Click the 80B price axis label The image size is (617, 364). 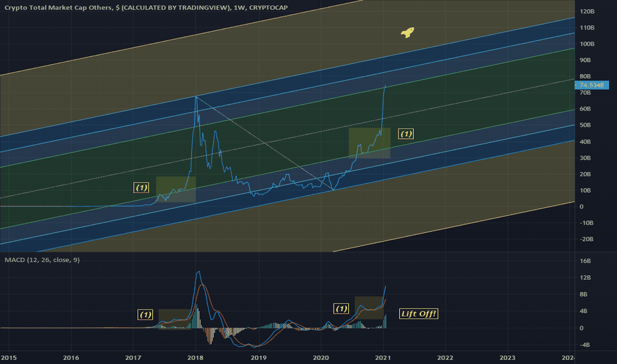585,76
